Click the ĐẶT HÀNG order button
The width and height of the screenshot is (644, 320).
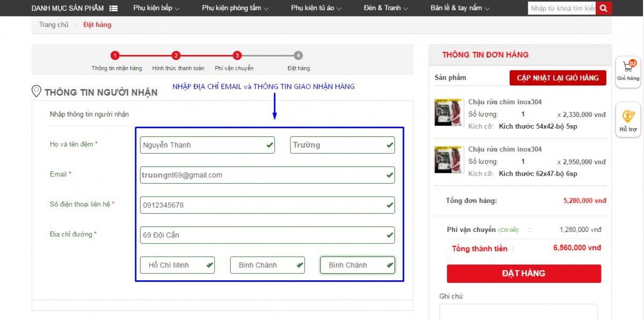pos(524,273)
